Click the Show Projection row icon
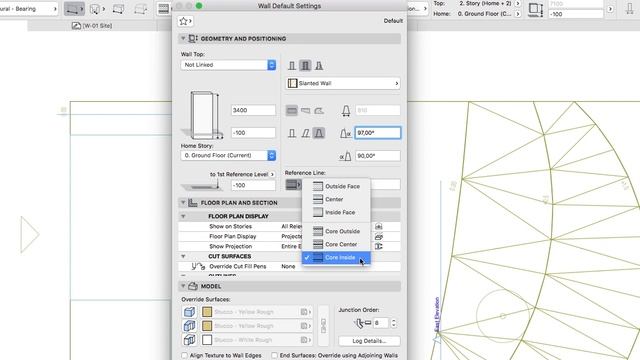The width and height of the screenshot is (640, 360). (379, 246)
